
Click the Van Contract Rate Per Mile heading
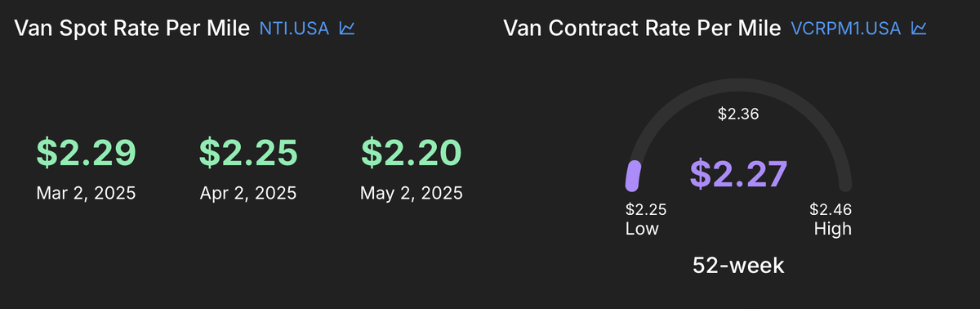643,29
